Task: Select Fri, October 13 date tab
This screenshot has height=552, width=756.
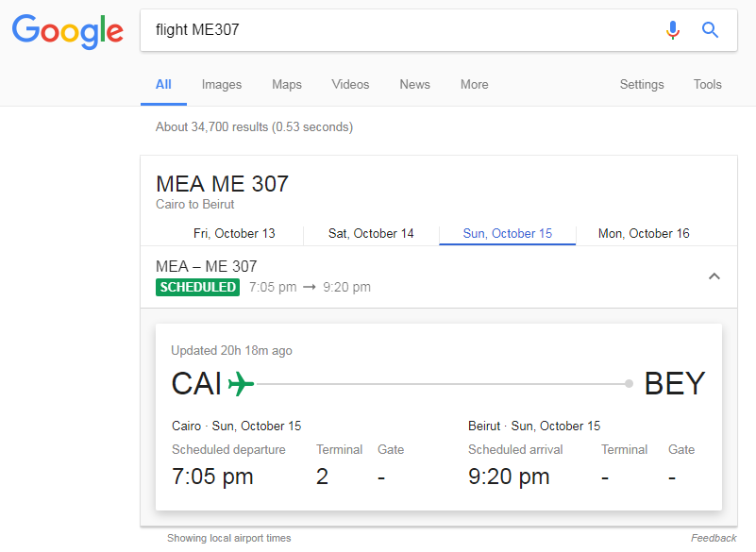Action: pyautogui.click(x=234, y=233)
